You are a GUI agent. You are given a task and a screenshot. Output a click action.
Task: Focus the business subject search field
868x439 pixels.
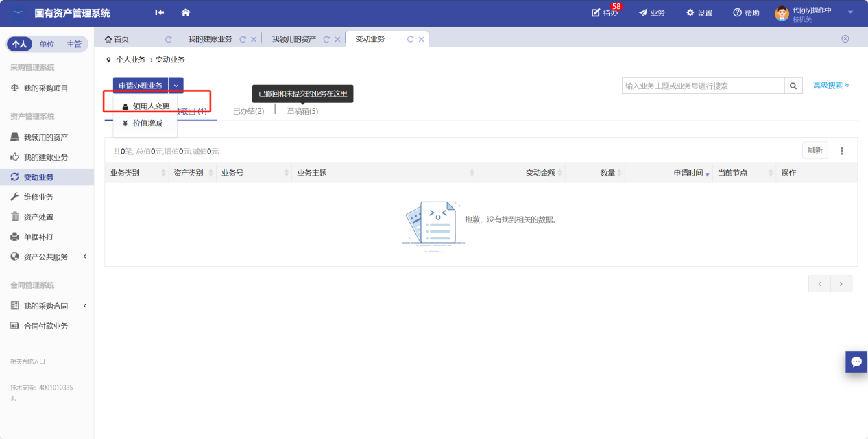(x=703, y=86)
